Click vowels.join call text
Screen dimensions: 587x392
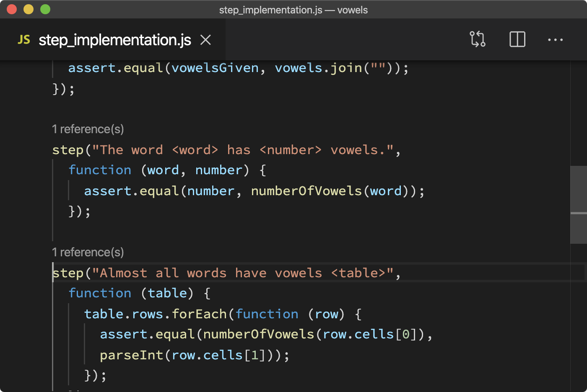tap(318, 68)
